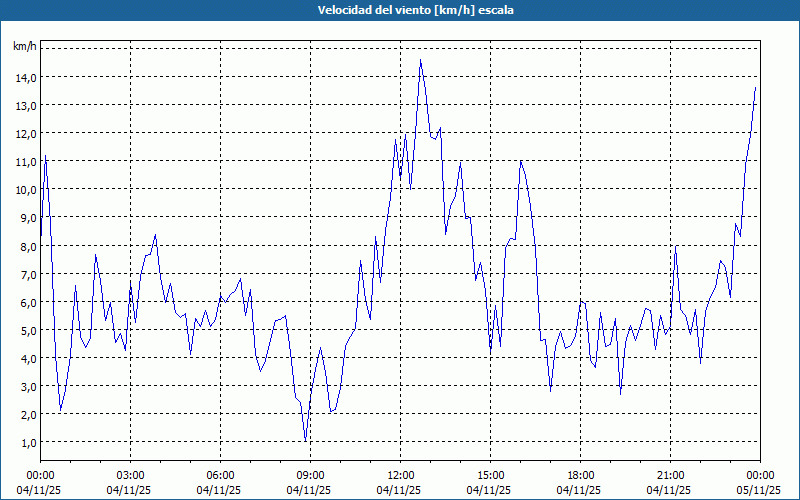
Task: Click the 09:00 time axis label
Action: 311,475
